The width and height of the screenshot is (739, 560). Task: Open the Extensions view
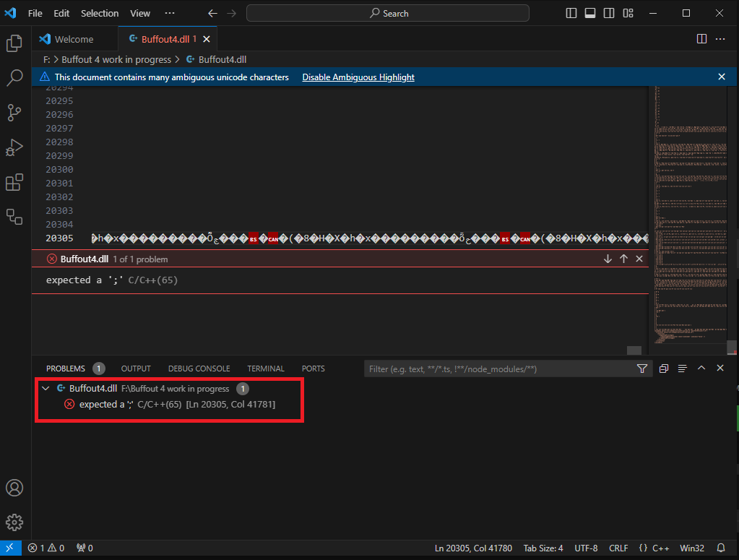[14, 182]
